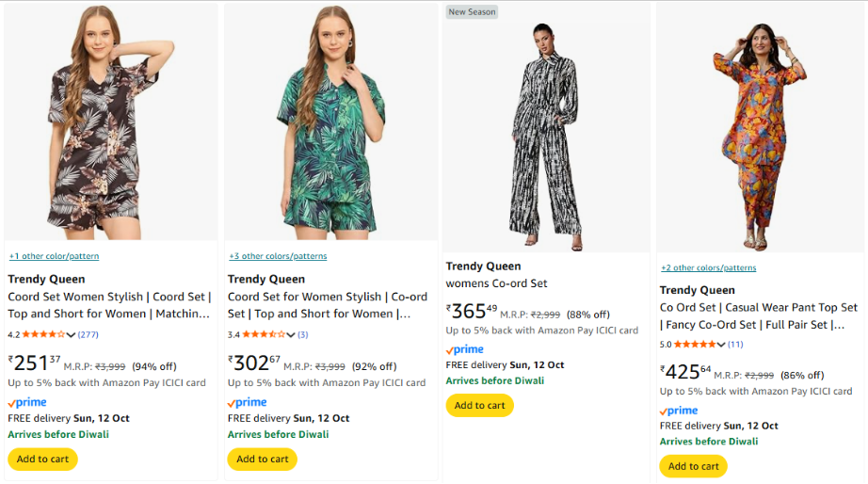Click the prime logo under the ₹365 product

click(465, 349)
